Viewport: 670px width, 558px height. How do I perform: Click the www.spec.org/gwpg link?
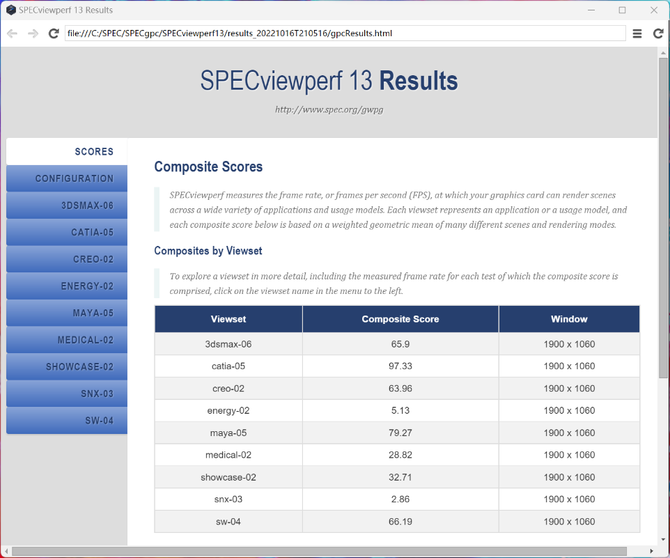[329, 109]
